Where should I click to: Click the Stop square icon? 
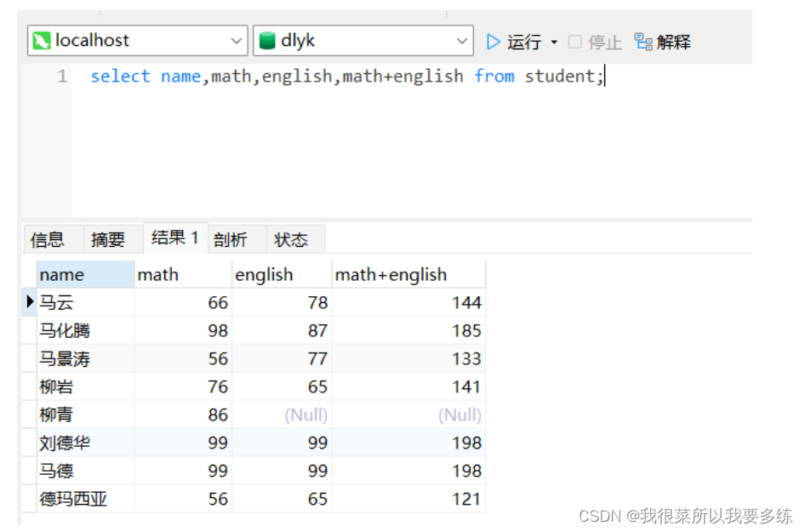pos(574,42)
